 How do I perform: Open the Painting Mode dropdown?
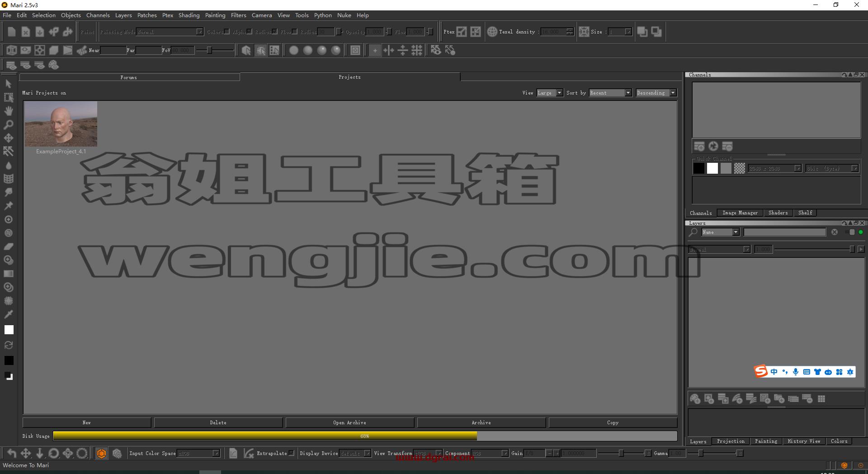point(170,32)
